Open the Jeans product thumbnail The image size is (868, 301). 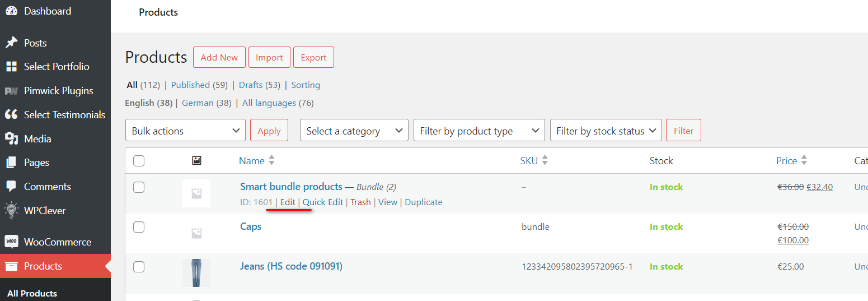pyautogui.click(x=196, y=273)
